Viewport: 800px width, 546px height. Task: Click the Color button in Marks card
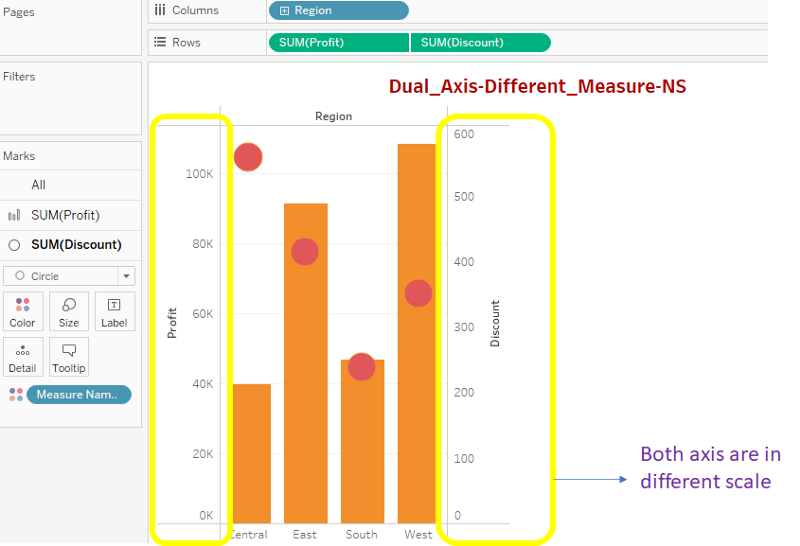(x=22, y=311)
